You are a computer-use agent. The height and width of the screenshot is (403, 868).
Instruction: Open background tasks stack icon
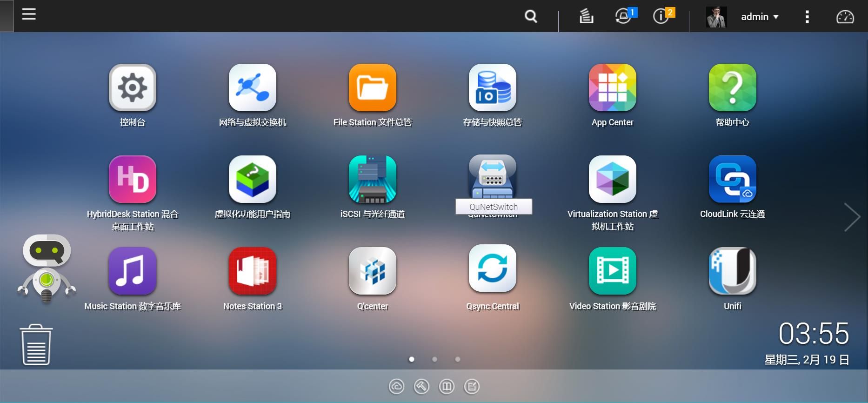click(x=586, y=16)
